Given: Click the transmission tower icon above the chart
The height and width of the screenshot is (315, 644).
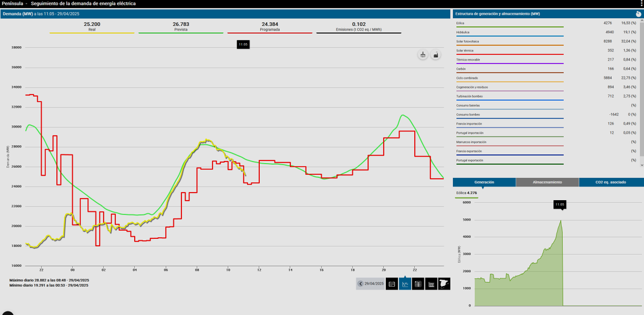Looking at the screenshot, I should point(423,55).
